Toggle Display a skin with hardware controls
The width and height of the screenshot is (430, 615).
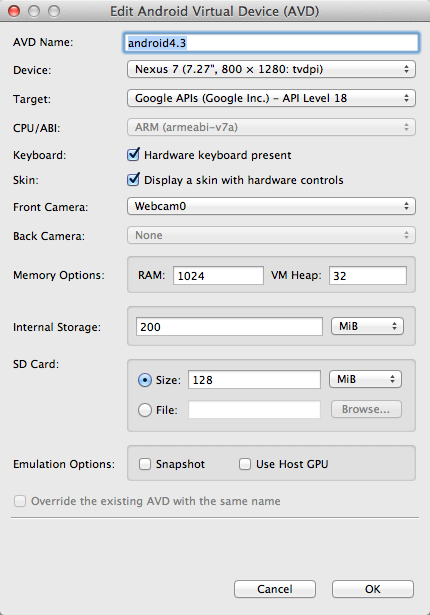[133, 180]
